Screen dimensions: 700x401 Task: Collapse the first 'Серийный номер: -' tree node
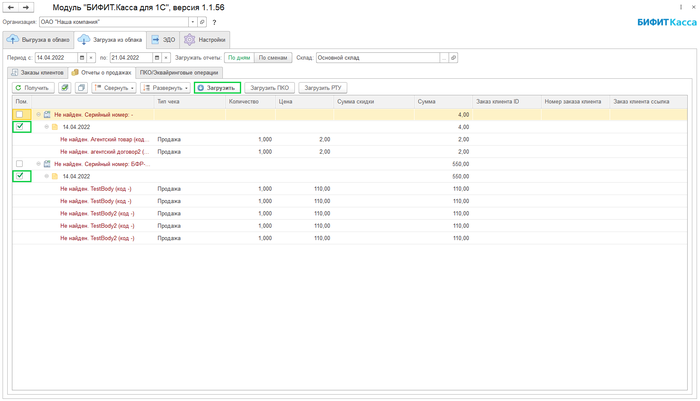tap(38, 115)
